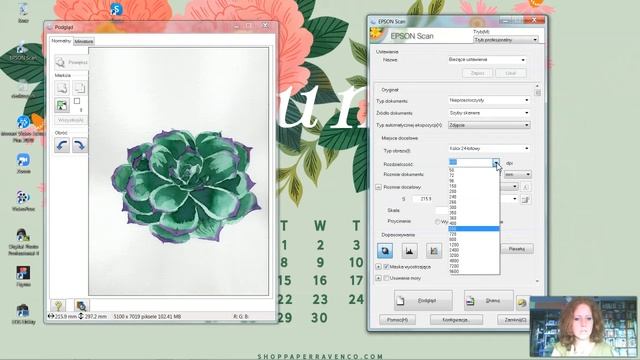640x360 pixels.
Task: Open the blue globe browser desktop shortcut
Action: pos(23,128)
